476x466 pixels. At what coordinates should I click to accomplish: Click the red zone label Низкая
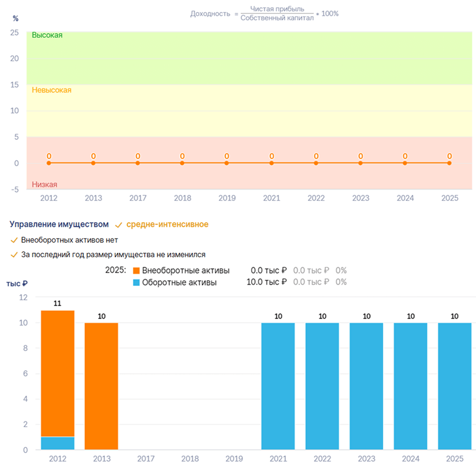pyautogui.click(x=45, y=184)
